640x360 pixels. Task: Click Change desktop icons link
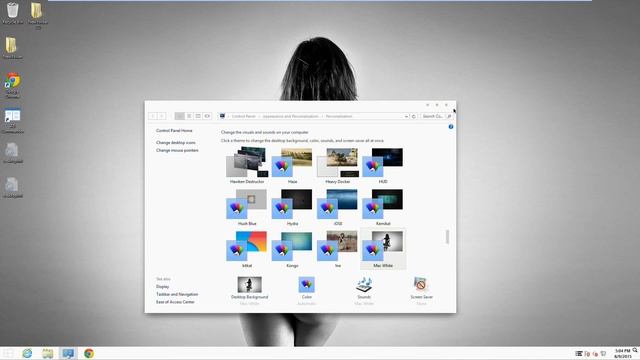(176, 142)
